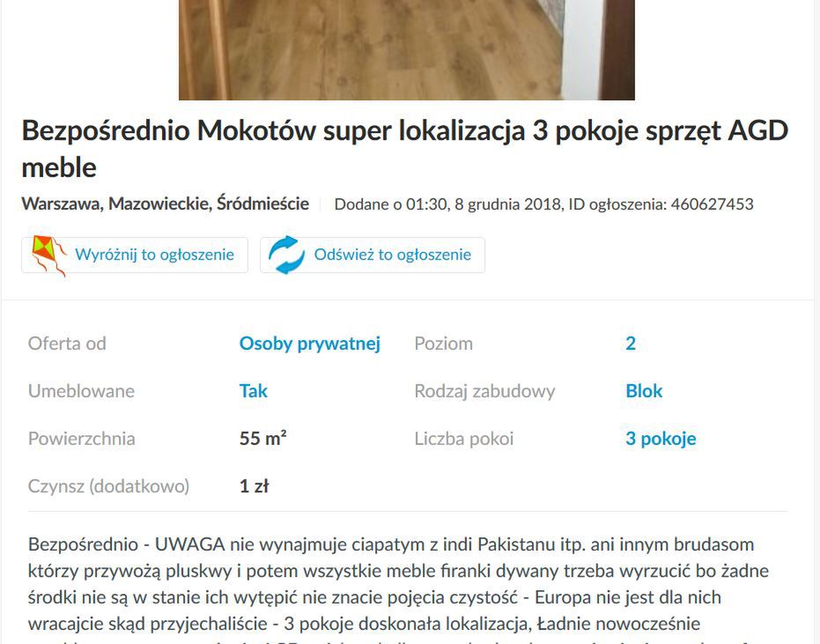The width and height of the screenshot is (820, 644).
Task: Click the '1 zł' rent value
Action: 254,486
